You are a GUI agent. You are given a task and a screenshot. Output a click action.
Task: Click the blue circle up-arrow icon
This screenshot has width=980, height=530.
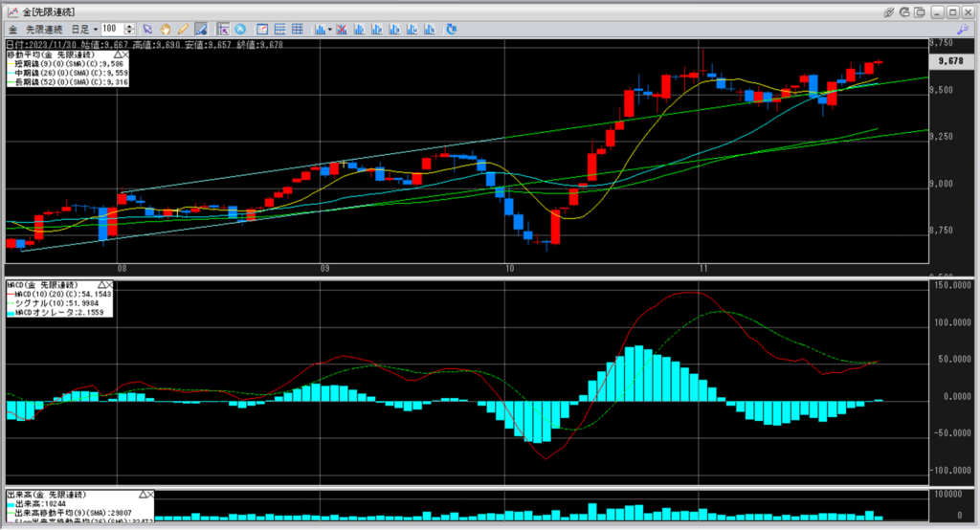(x=240, y=30)
